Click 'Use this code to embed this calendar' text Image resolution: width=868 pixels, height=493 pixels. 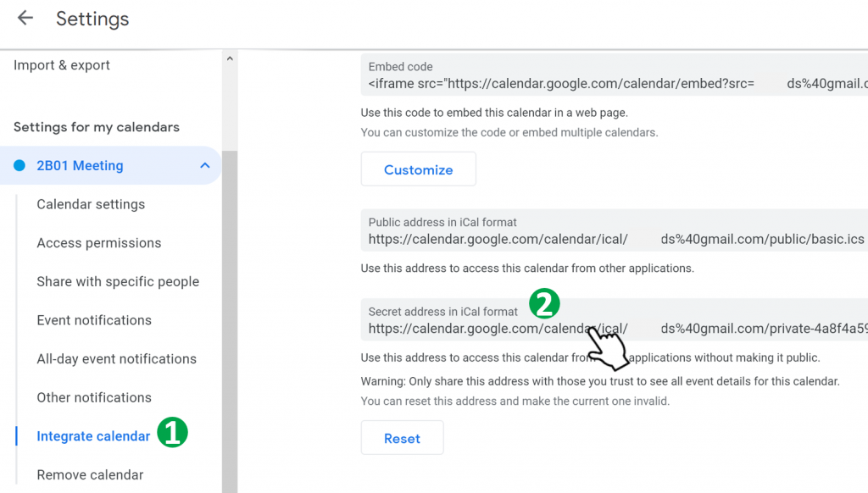click(x=494, y=113)
